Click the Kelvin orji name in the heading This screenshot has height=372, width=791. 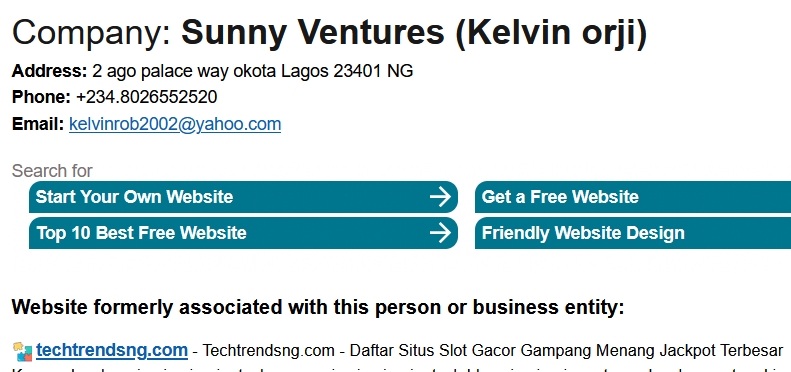(551, 32)
